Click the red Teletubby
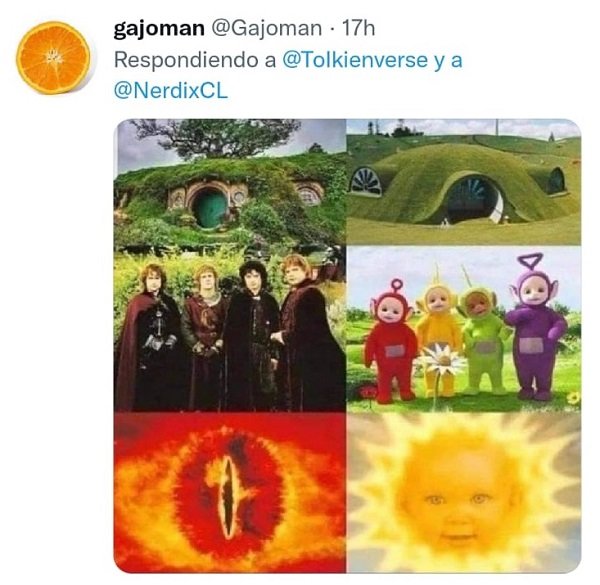This screenshot has width=600, height=585. tap(390, 341)
